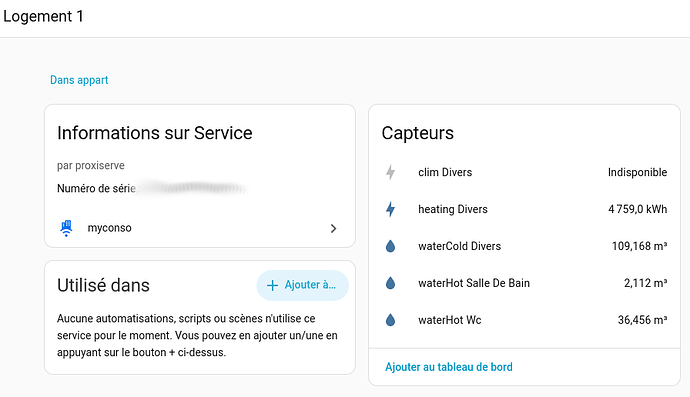Select the waterCold Divers sensor row
The width and height of the screenshot is (690, 397).
click(525, 246)
